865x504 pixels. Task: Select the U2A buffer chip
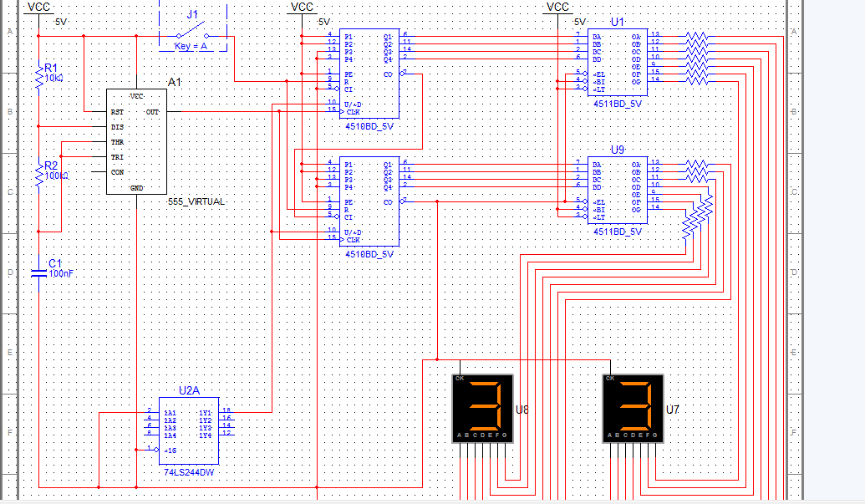[x=189, y=430]
